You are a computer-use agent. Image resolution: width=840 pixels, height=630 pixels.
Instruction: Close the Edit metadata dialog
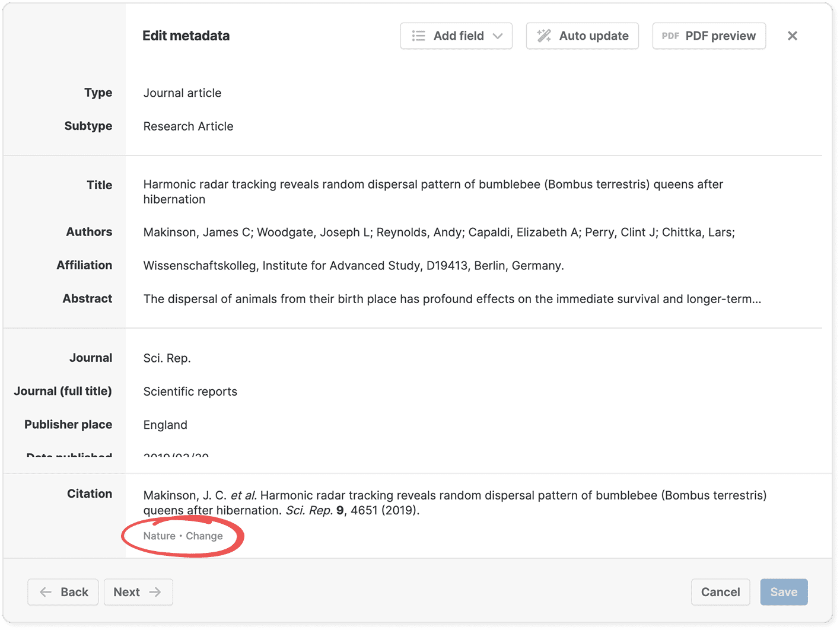792,36
